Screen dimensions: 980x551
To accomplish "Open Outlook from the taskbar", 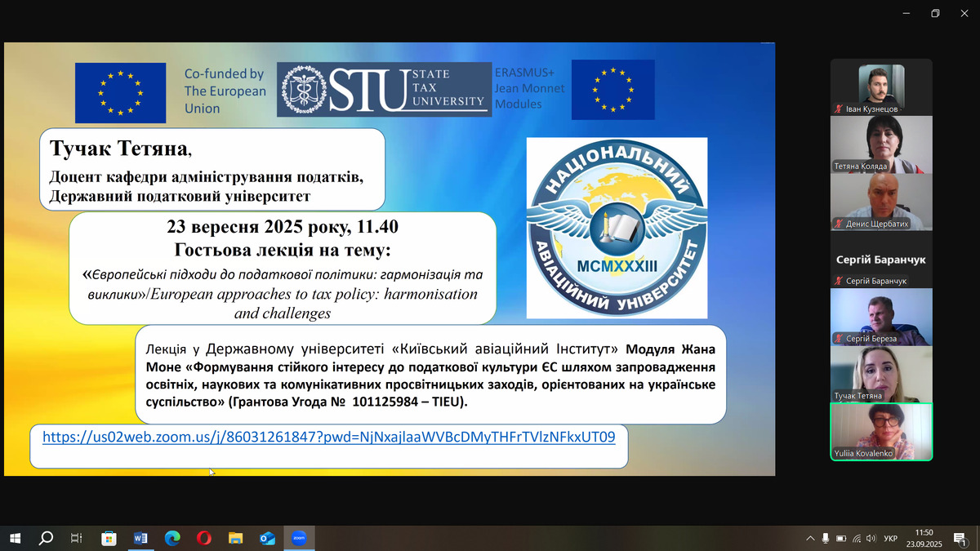I will point(267,538).
